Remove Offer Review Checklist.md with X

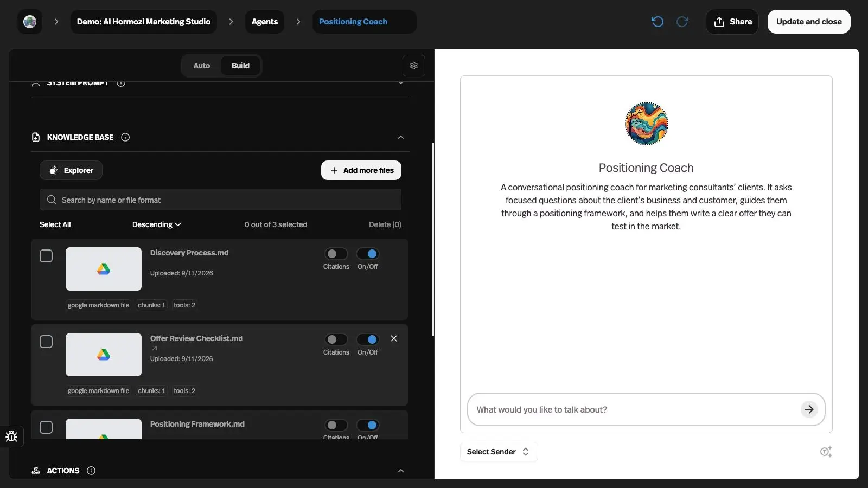pyautogui.click(x=394, y=338)
